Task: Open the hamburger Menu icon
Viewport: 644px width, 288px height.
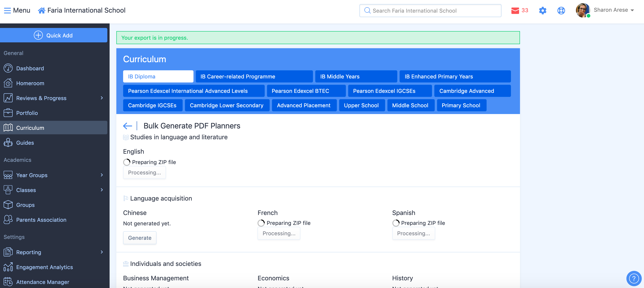Action: (x=7, y=11)
